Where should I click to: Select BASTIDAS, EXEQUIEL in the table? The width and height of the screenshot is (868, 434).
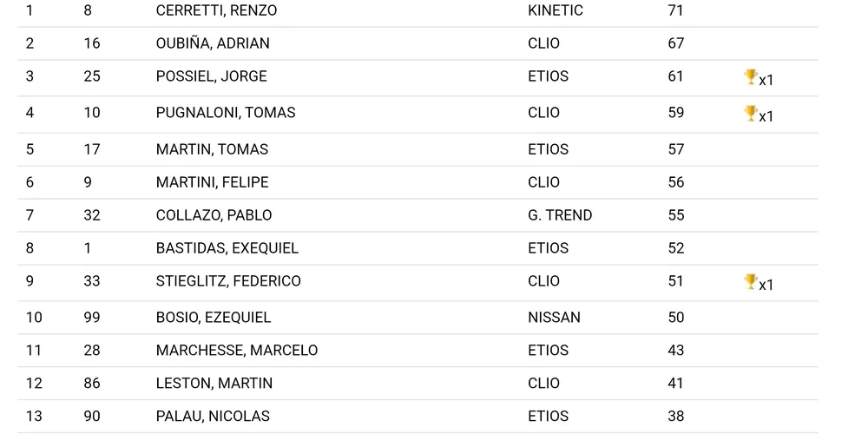point(227,248)
